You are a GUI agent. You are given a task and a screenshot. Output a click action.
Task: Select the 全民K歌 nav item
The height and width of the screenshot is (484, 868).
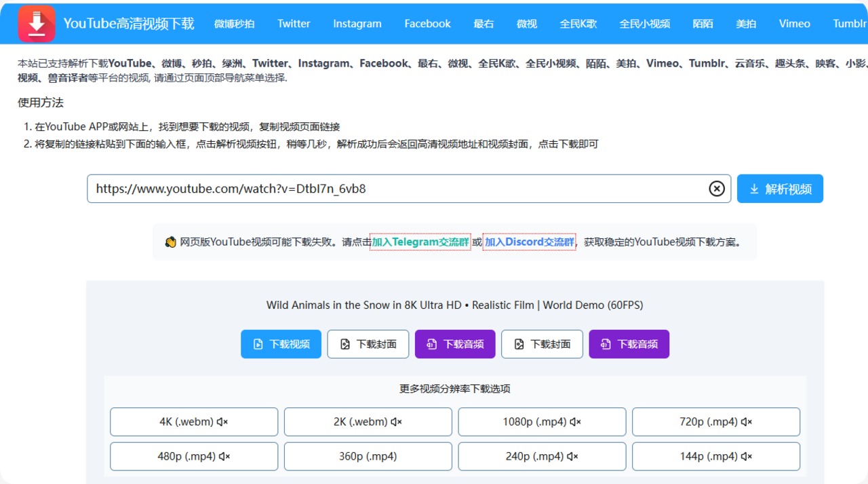click(578, 24)
